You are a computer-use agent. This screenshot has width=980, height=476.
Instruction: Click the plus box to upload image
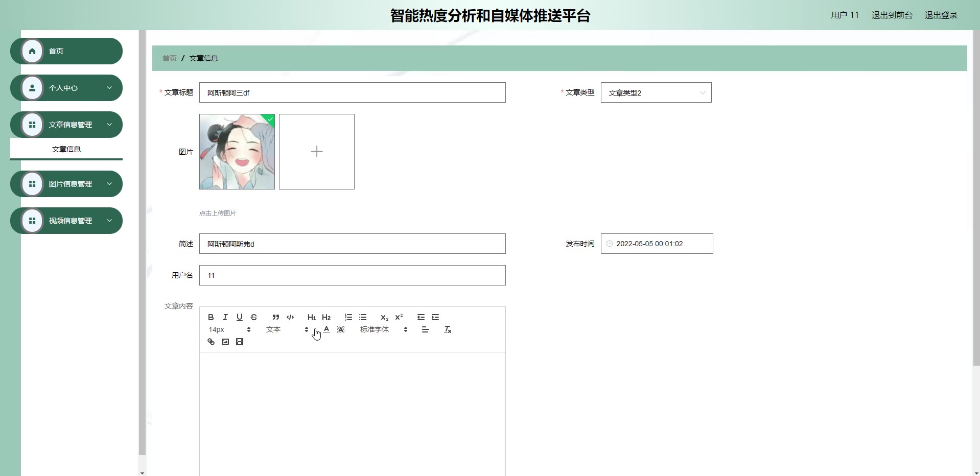click(317, 152)
